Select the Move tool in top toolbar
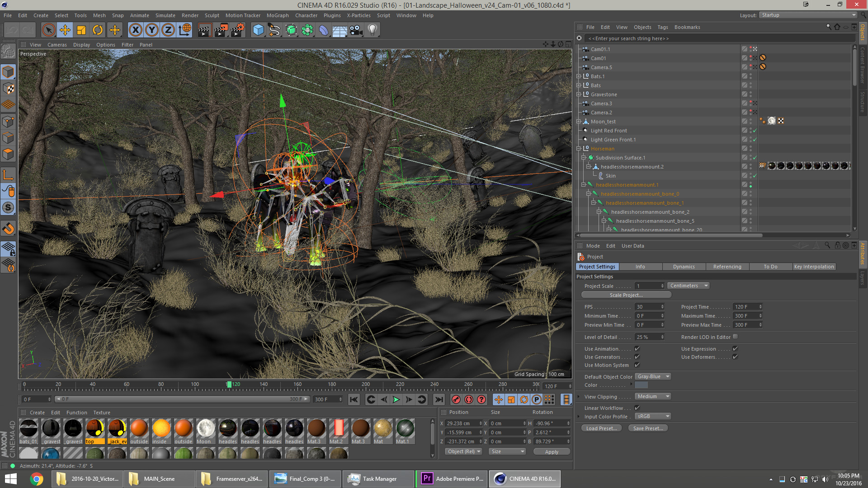The image size is (868, 488). 65,30
